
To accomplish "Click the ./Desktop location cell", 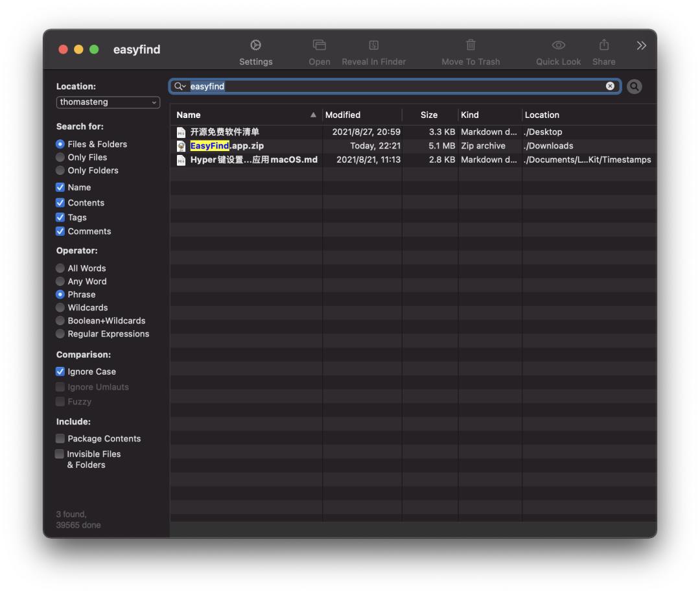I will (542, 132).
